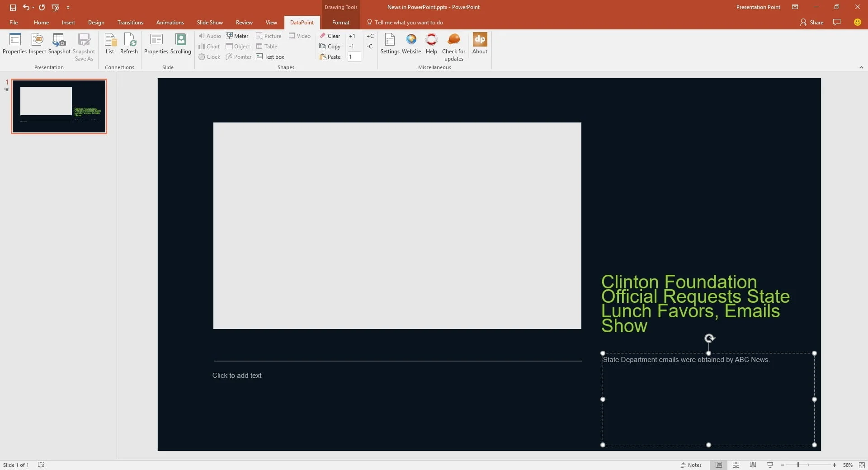
Task: Click the Share button
Action: (x=812, y=23)
